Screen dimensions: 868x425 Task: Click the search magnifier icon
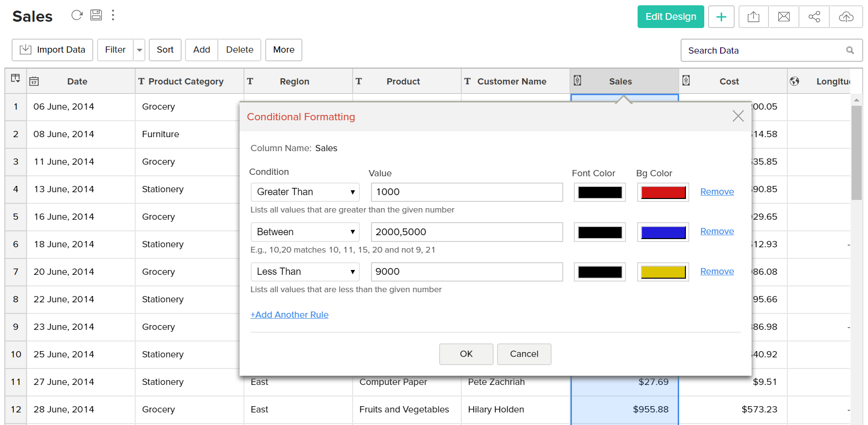850,50
